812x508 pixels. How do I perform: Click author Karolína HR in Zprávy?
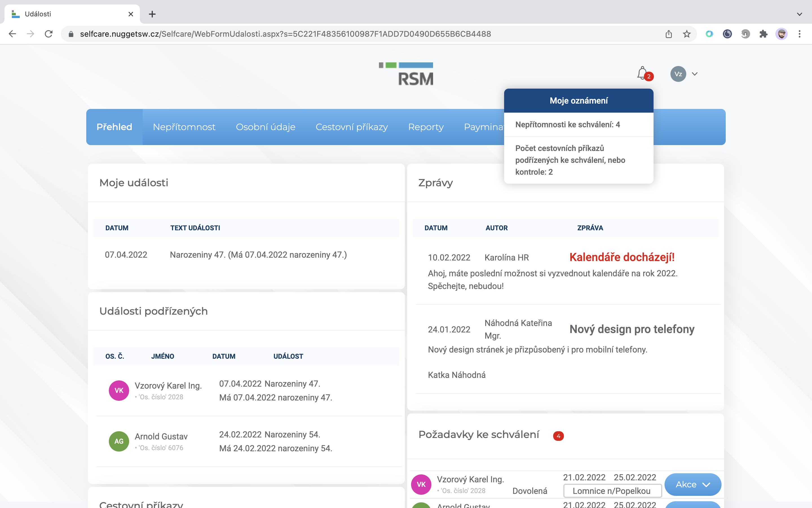click(x=507, y=258)
